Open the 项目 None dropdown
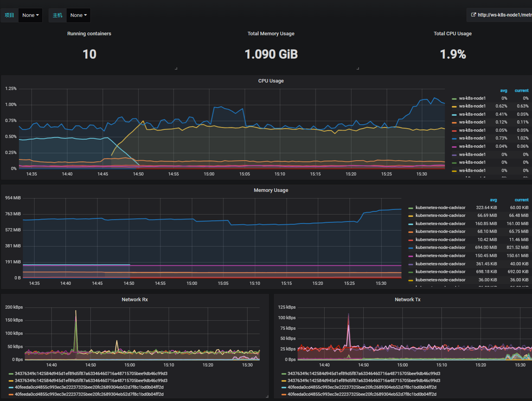The height and width of the screenshot is (401, 532). point(30,15)
